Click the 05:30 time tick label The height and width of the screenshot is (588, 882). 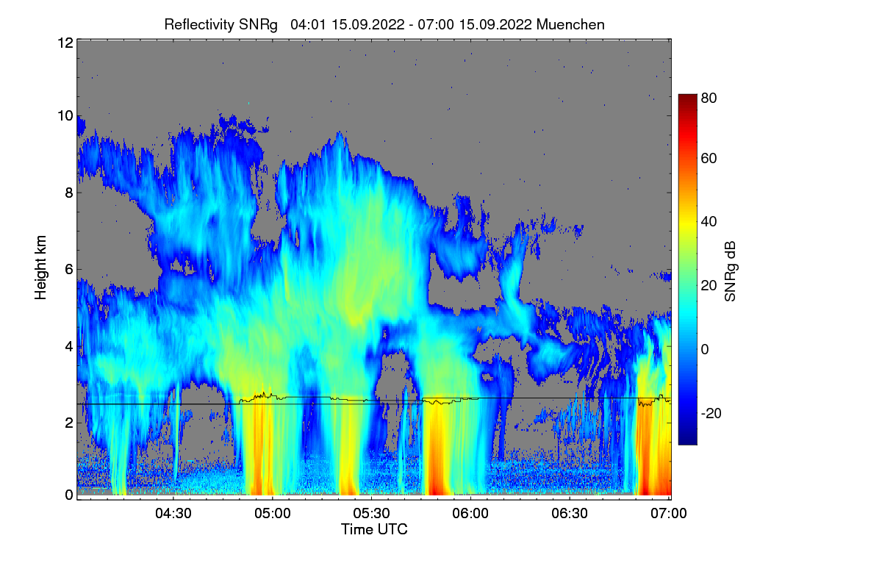pyautogui.click(x=372, y=514)
